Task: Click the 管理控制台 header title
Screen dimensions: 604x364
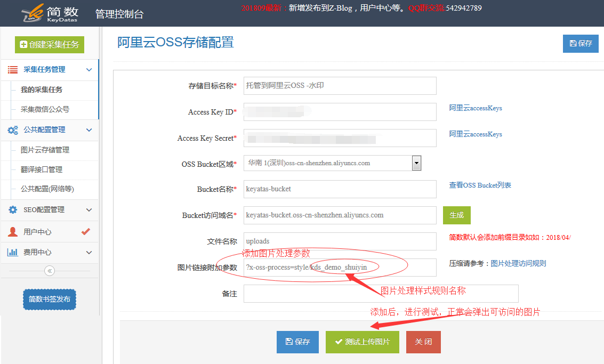Action: point(119,14)
